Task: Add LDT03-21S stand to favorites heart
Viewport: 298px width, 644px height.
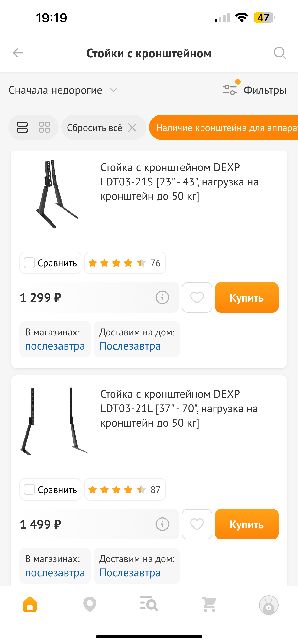Action: [197, 297]
